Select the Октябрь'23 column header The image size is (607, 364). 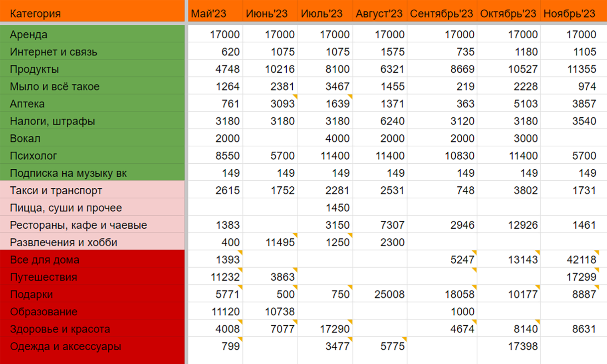[509, 11]
